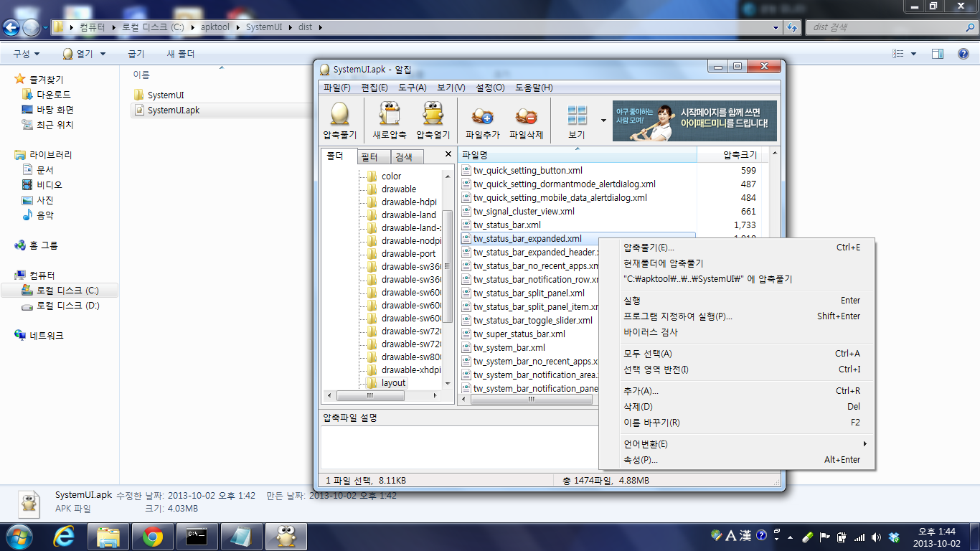This screenshot has height=551, width=980.
Task: Open the address bar path history dropdown
Action: coord(776,27)
